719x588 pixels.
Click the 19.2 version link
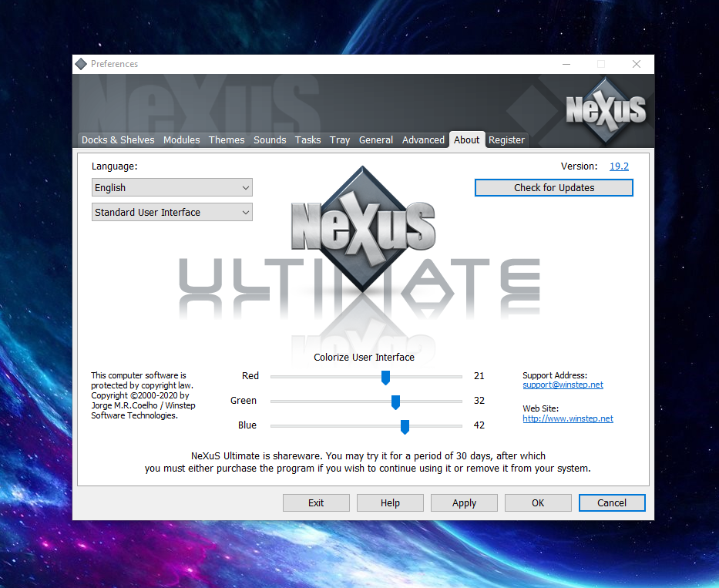(619, 166)
